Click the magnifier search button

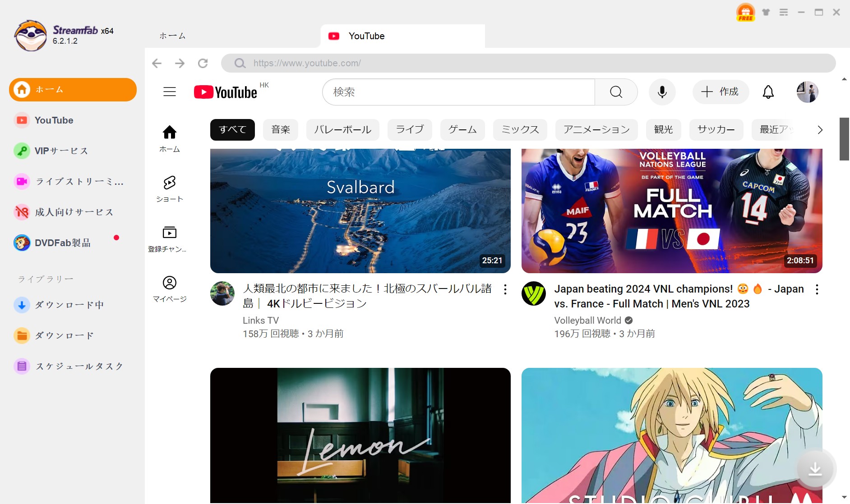[x=616, y=92]
